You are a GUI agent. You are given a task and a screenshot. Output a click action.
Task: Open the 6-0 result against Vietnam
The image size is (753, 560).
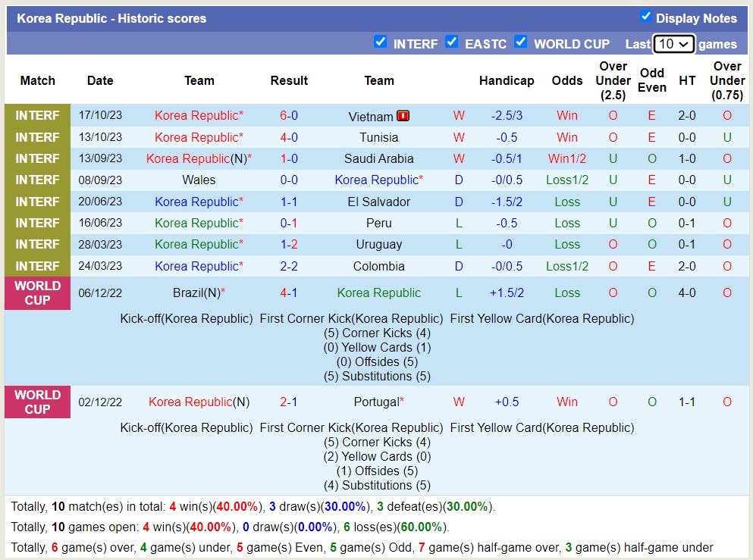click(x=289, y=116)
